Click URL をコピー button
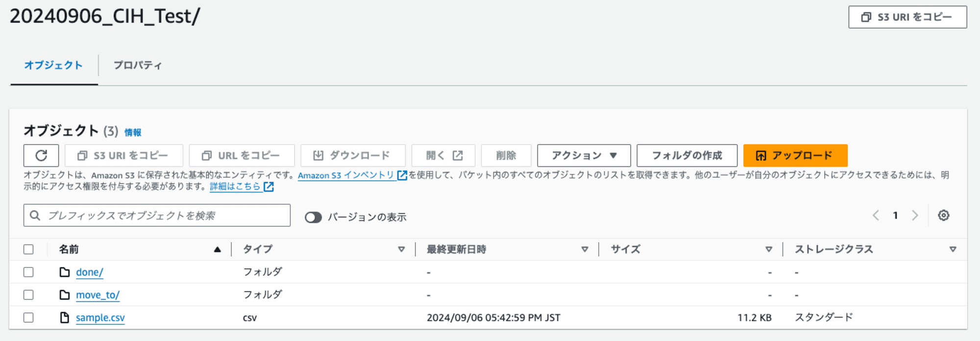Viewport: 980px width, 341px height. (242, 156)
